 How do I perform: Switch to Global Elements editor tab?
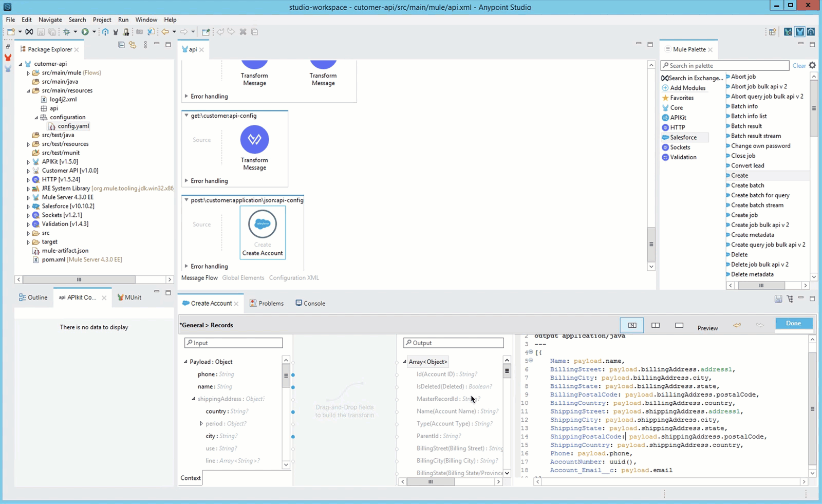pyautogui.click(x=243, y=278)
